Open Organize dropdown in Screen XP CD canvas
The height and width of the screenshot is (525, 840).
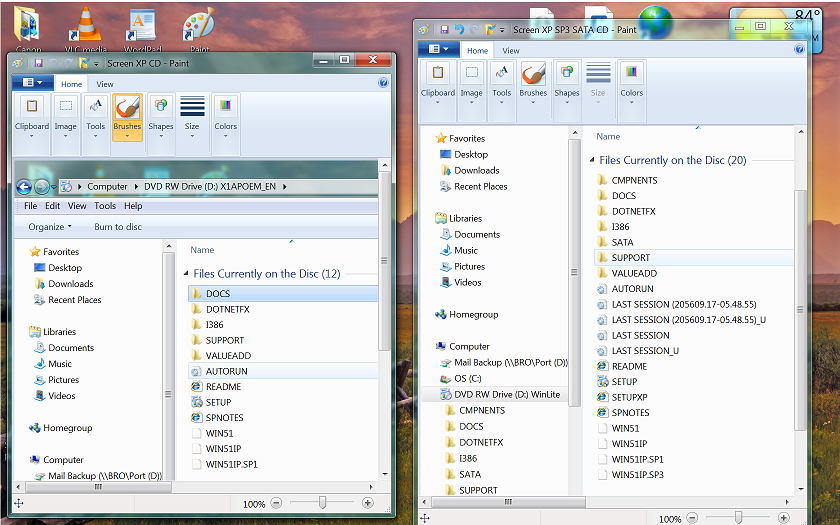click(x=50, y=227)
